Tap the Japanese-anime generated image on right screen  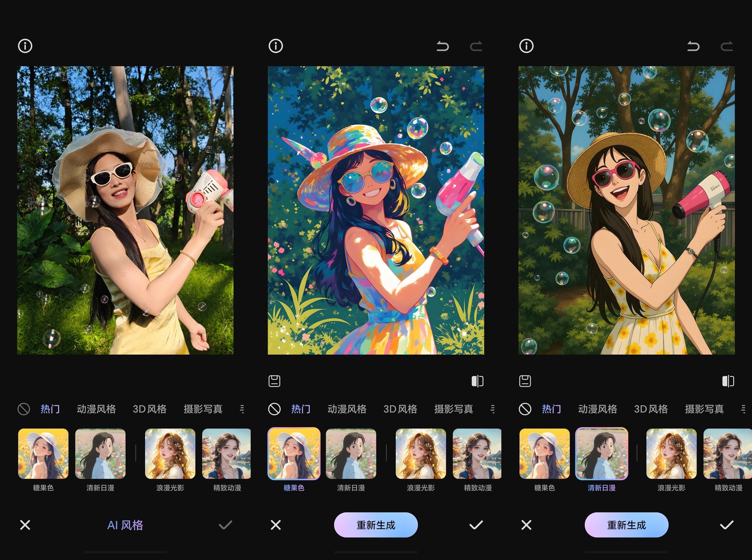[x=627, y=210]
